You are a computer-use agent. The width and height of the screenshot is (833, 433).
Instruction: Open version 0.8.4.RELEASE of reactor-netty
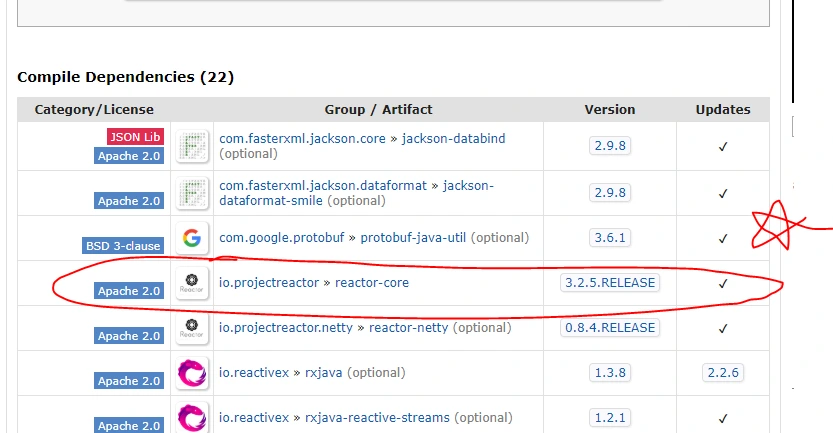(610, 328)
